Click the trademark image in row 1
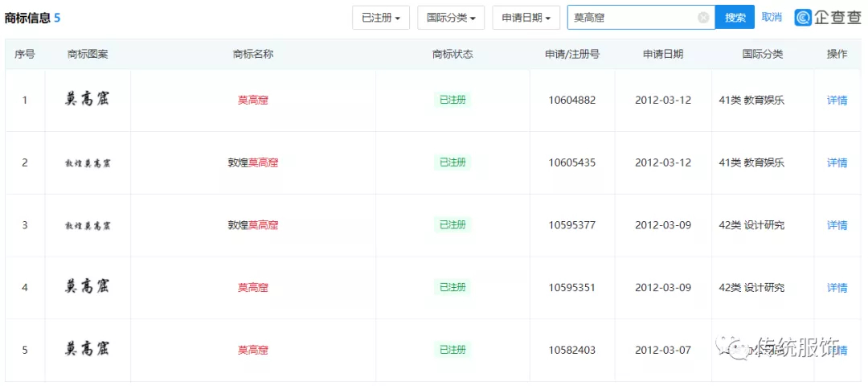 pyautogui.click(x=87, y=100)
